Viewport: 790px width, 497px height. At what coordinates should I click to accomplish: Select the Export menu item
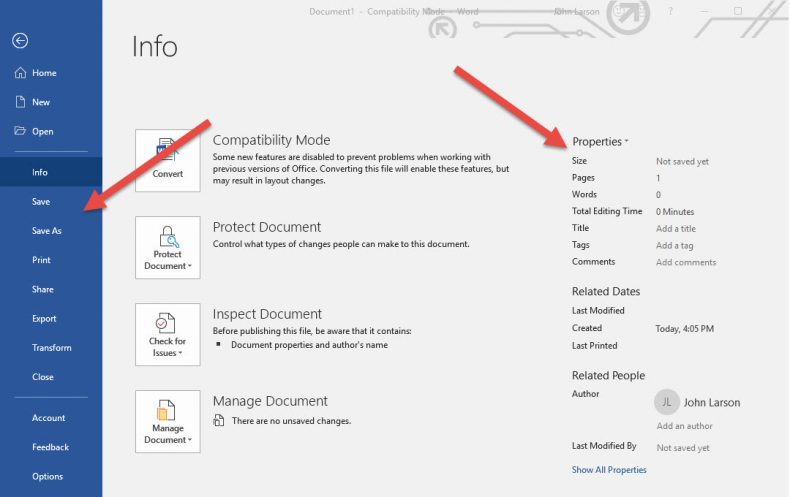pos(44,319)
